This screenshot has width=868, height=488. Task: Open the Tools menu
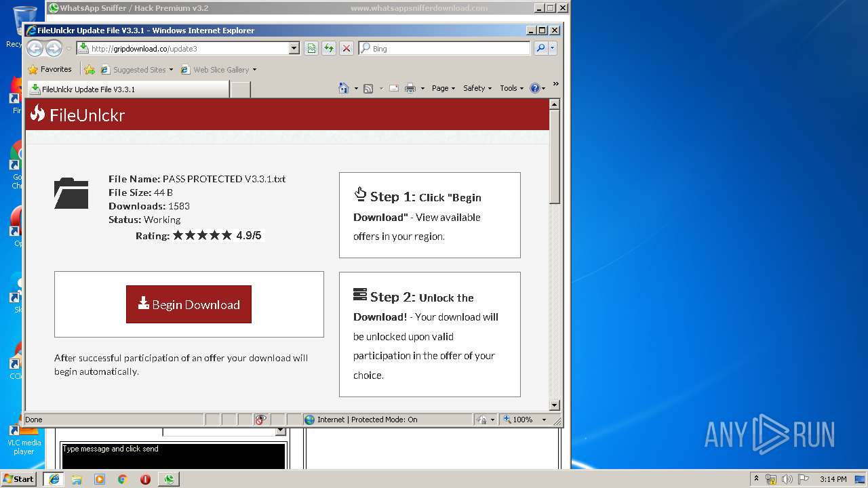[511, 88]
